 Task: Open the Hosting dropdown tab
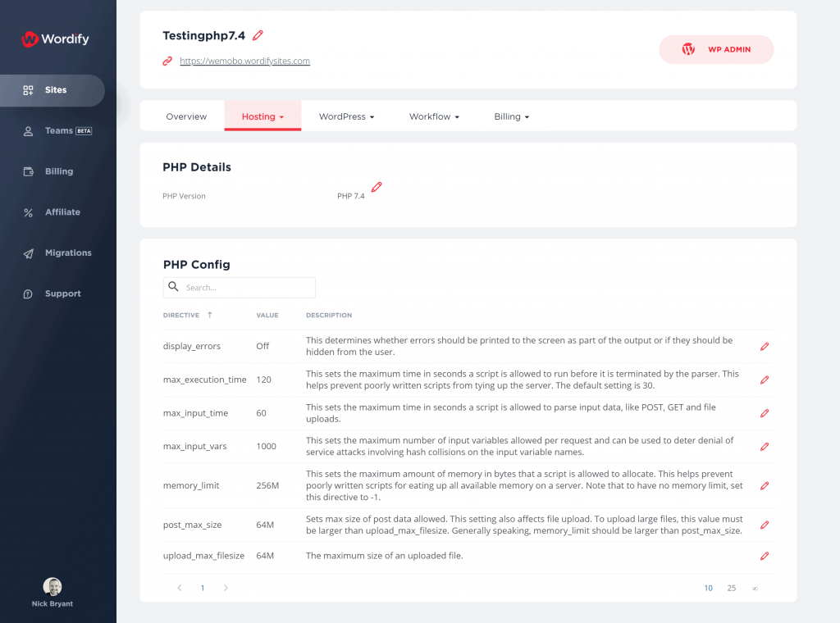click(262, 116)
